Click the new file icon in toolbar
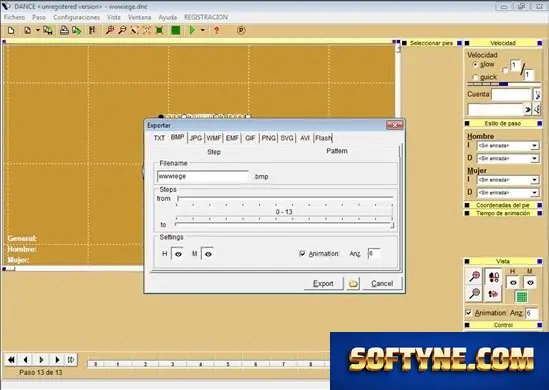 pyautogui.click(x=11, y=30)
